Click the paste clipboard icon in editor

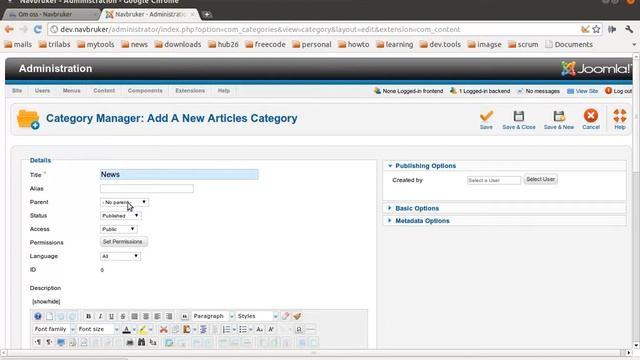coord(187,329)
